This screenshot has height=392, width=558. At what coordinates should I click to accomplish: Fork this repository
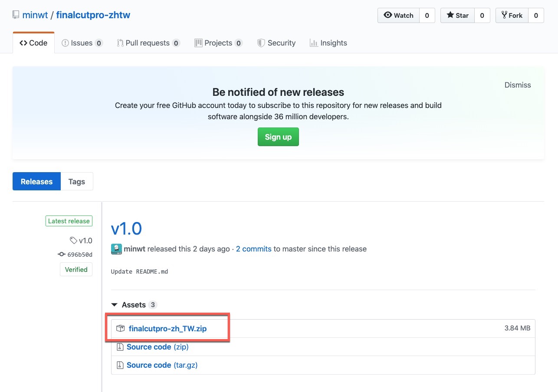click(512, 16)
